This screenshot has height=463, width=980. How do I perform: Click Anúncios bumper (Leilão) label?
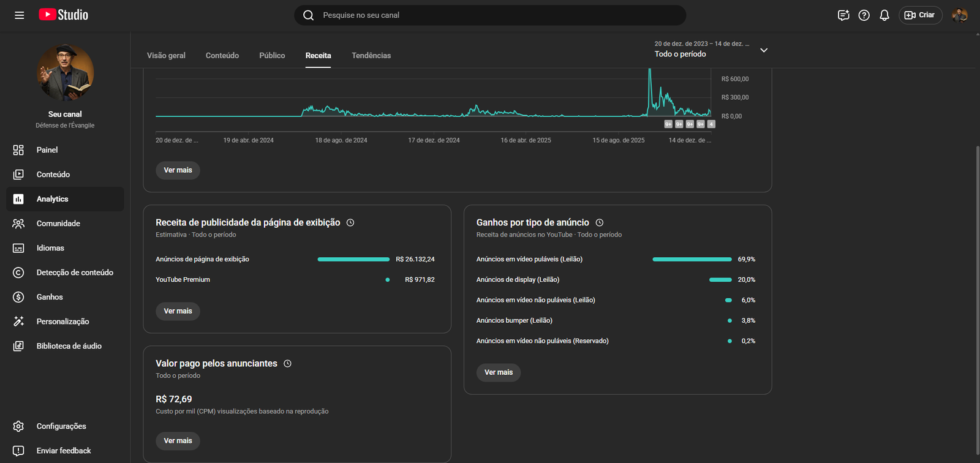point(514,321)
